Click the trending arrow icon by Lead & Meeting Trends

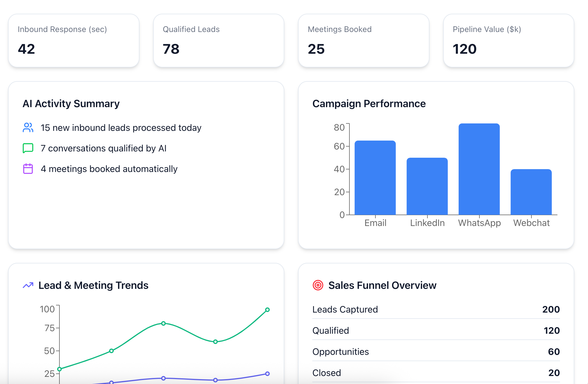coord(28,285)
